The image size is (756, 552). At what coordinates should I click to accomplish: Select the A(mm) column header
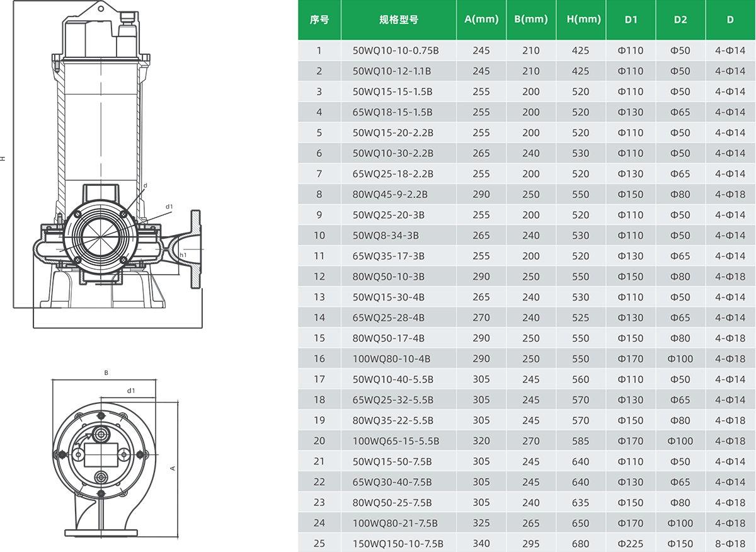coord(481,20)
